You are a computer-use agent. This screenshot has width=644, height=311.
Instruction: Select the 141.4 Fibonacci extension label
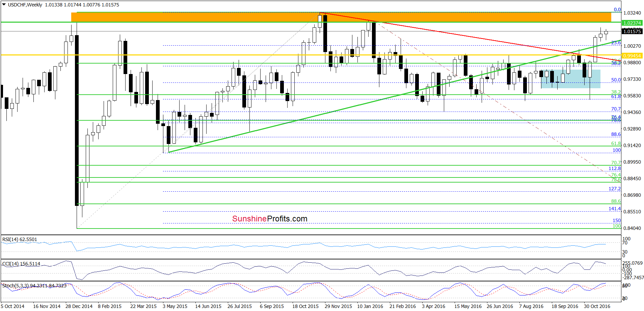pyautogui.click(x=615, y=209)
